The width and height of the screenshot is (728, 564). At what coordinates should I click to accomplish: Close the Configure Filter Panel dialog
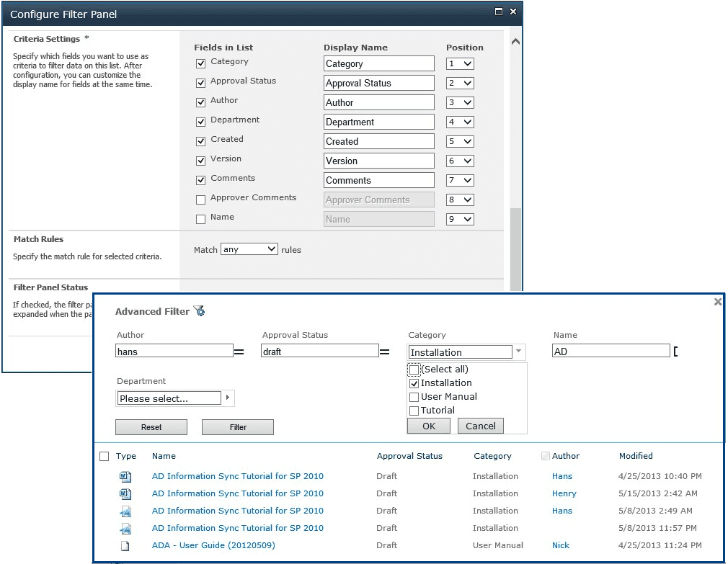(x=513, y=12)
